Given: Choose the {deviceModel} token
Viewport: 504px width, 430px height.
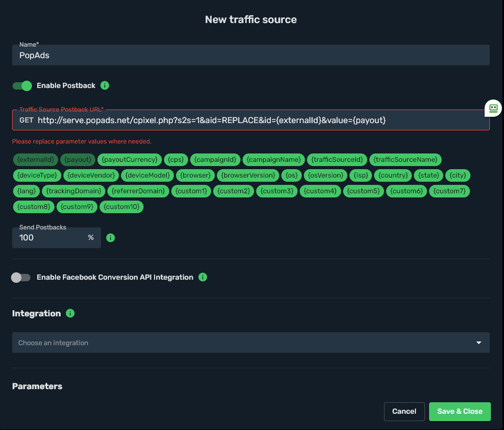Looking at the screenshot, I should click(148, 175).
